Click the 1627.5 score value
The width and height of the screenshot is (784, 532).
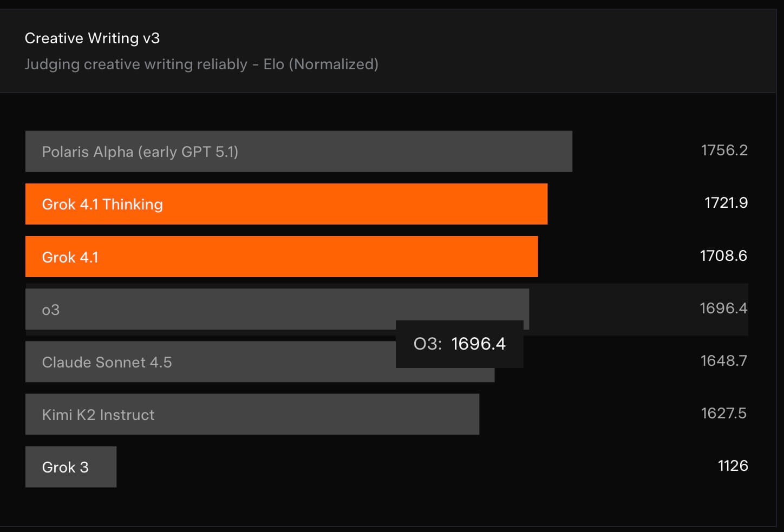pos(723,413)
